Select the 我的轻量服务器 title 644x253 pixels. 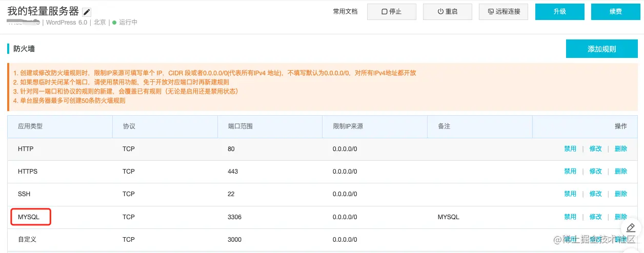(x=43, y=11)
